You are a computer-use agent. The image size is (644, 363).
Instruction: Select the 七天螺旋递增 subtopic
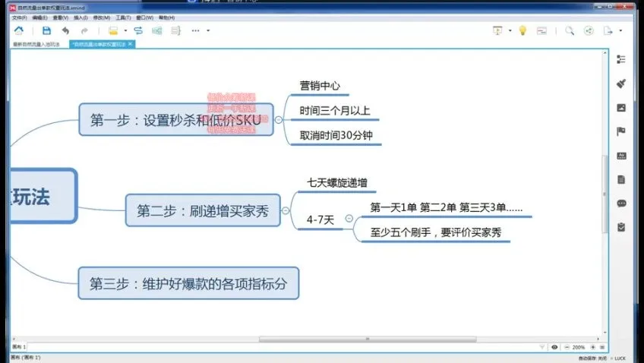(337, 183)
